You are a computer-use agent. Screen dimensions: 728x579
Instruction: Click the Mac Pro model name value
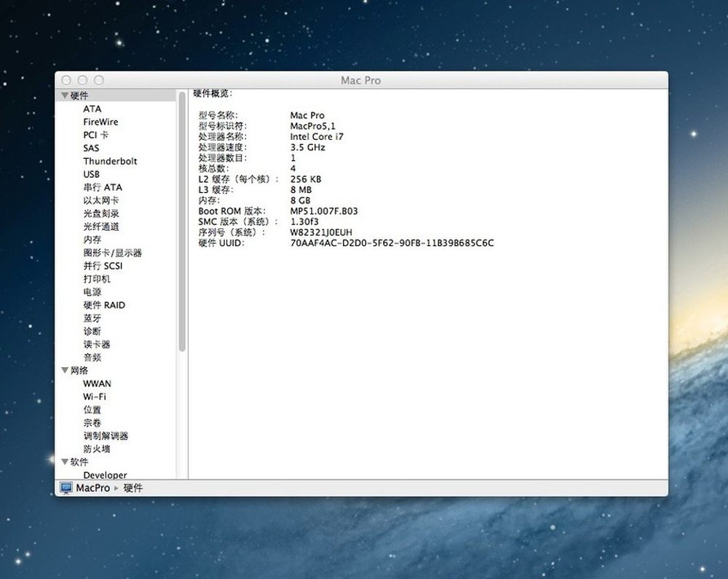pos(307,115)
